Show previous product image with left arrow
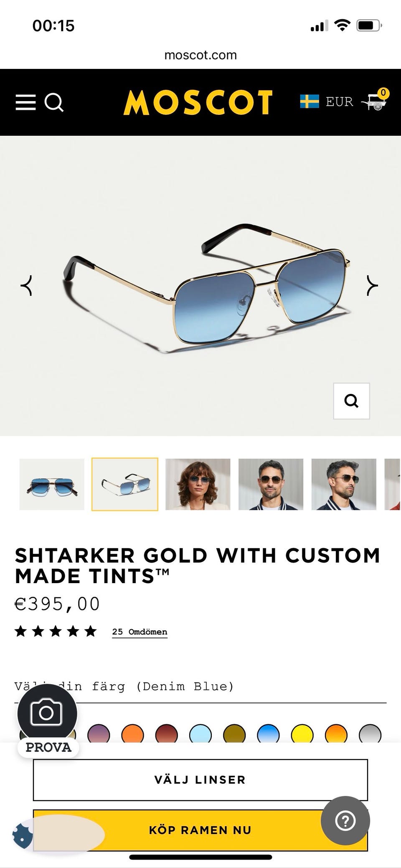 [27, 286]
